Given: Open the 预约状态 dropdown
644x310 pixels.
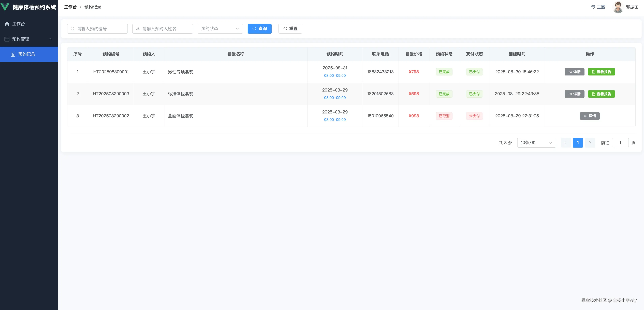Looking at the screenshot, I should tap(220, 29).
